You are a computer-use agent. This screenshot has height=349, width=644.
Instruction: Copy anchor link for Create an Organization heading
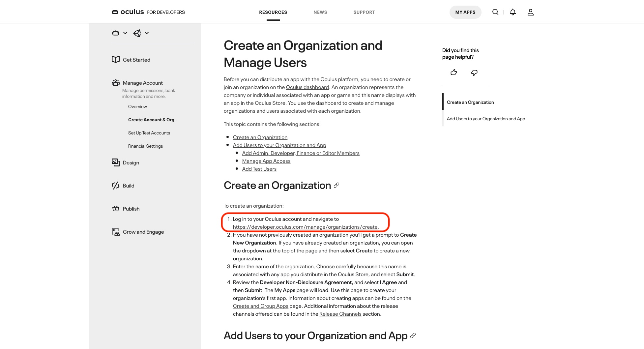337,185
